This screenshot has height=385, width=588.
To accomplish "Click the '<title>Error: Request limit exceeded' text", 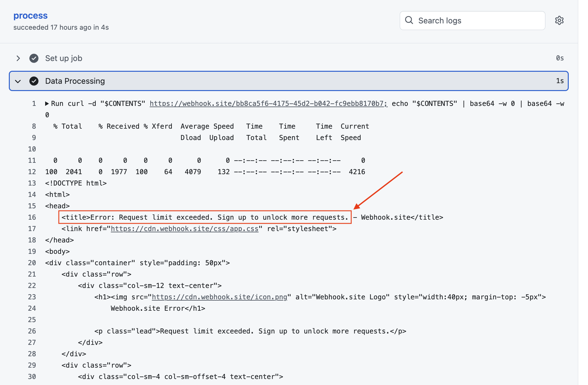I will tap(205, 217).
